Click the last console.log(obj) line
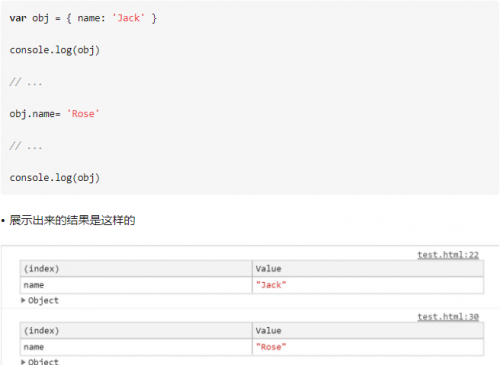Screen dimensions: 500x365 click(x=55, y=178)
